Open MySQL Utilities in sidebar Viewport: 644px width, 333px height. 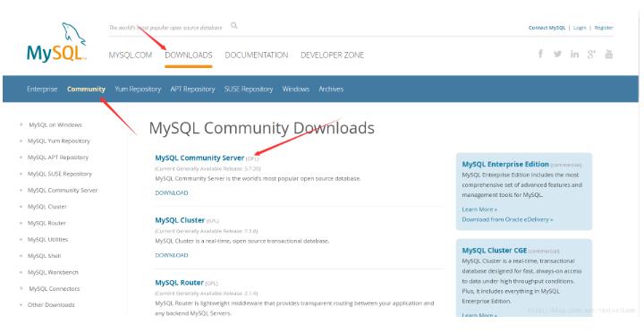pyautogui.click(x=47, y=239)
